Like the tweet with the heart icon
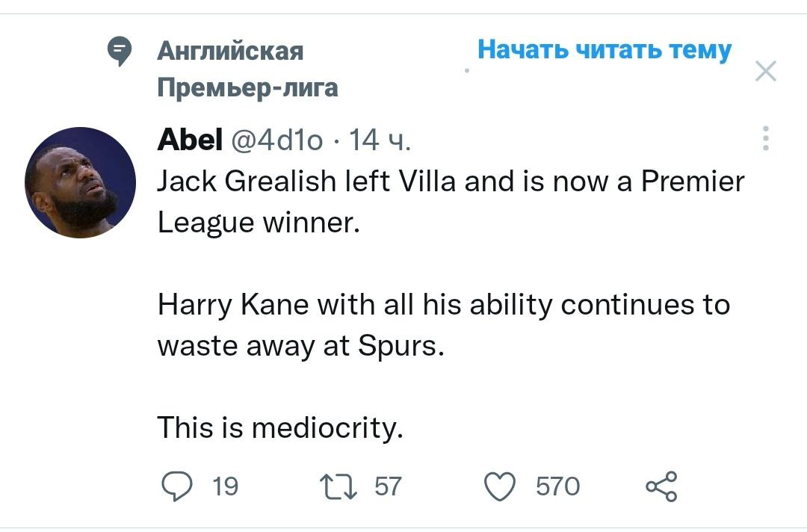 point(501,486)
